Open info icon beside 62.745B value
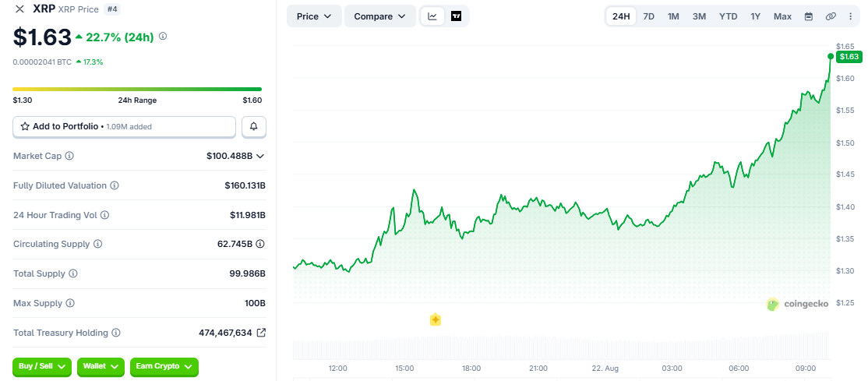 coord(260,244)
